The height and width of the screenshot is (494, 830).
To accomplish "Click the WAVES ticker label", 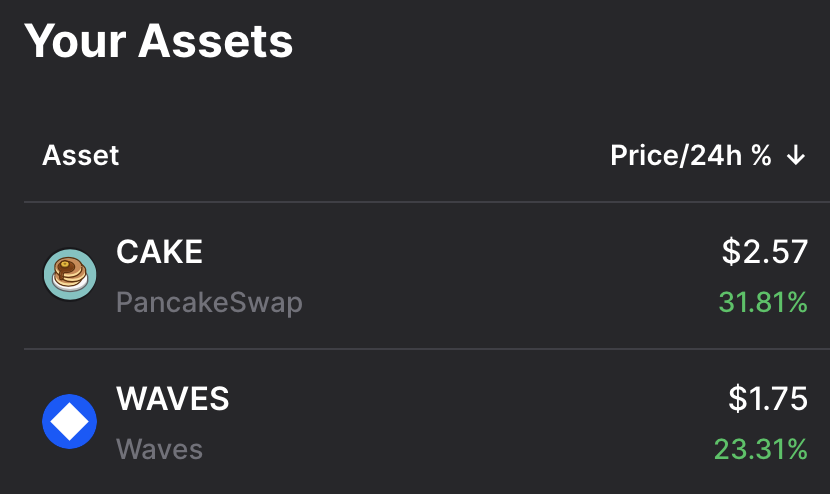I will 172,399.
